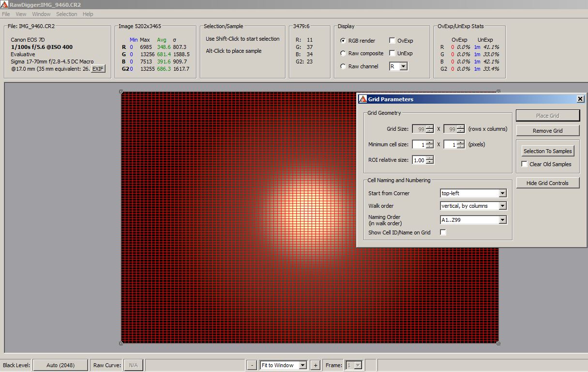This screenshot has width=588, height=372.
Task: Click the EXIF button
Action: [98, 69]
